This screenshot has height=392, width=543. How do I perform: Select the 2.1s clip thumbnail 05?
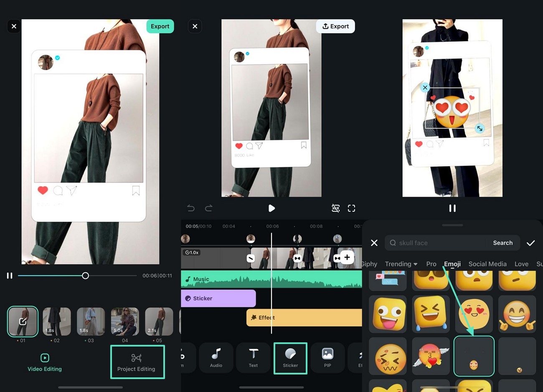(159, 321)
